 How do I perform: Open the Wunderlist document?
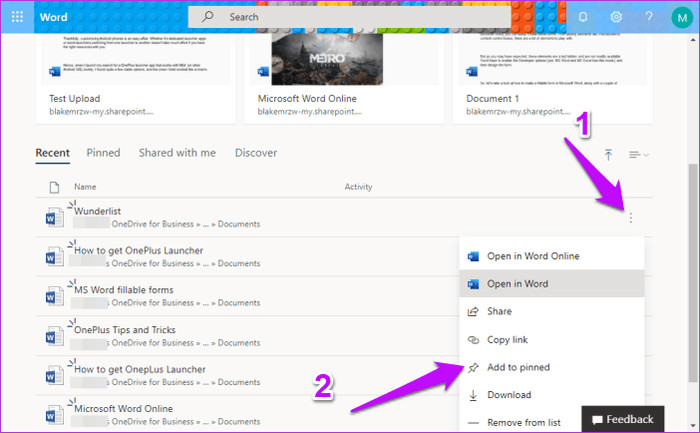97,211
